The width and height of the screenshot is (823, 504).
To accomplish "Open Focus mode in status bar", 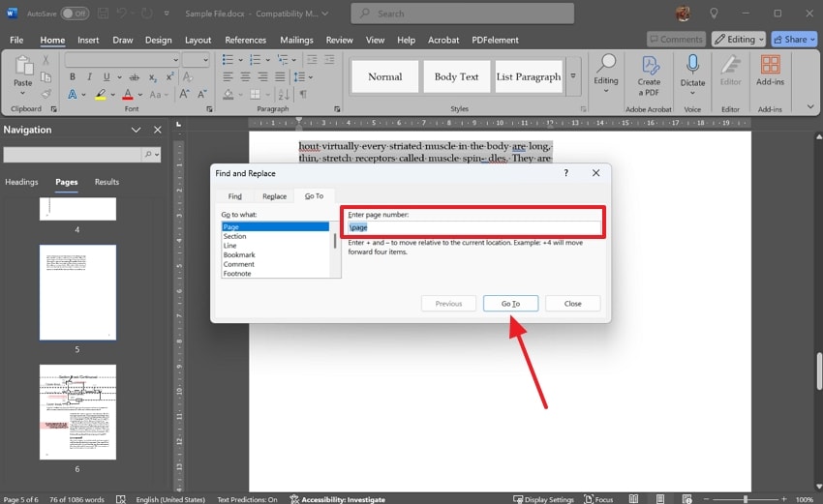I will pyautogui.click(x=598, y=499).
